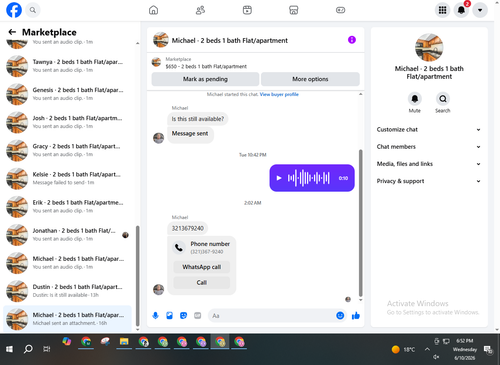Open the apps grid menu icon

tap(442, 10)
